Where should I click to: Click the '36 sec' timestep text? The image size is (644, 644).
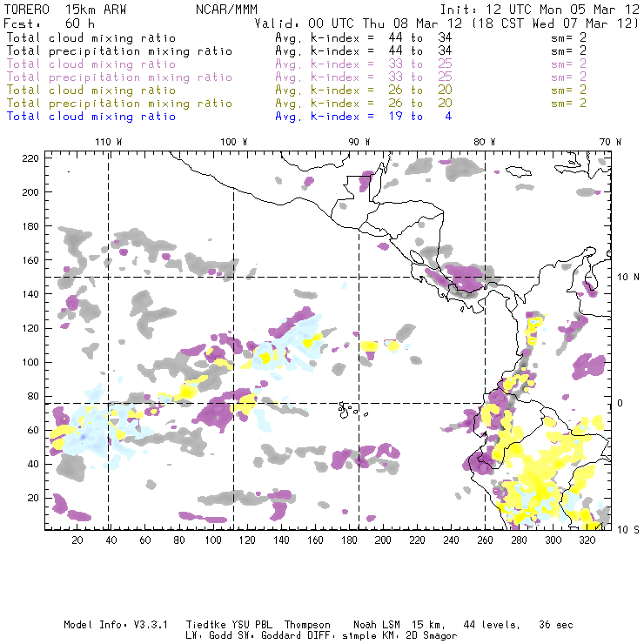pos(556,625)
